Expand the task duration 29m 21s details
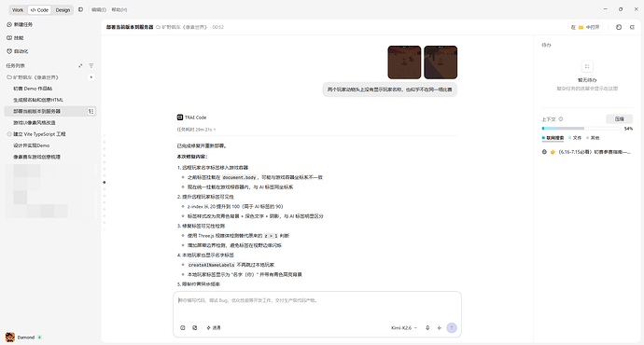Screen dimensions: 644x345 tap(196, 130)
